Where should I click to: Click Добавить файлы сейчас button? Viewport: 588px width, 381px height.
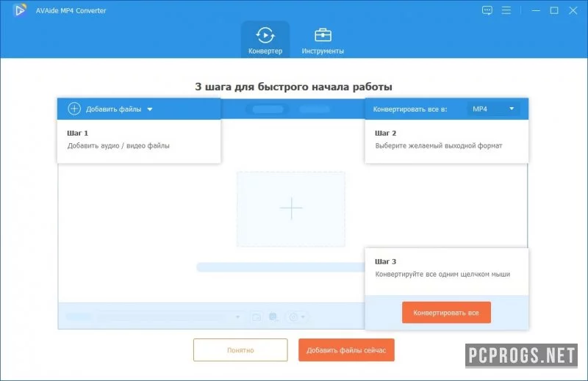[346, 350]
